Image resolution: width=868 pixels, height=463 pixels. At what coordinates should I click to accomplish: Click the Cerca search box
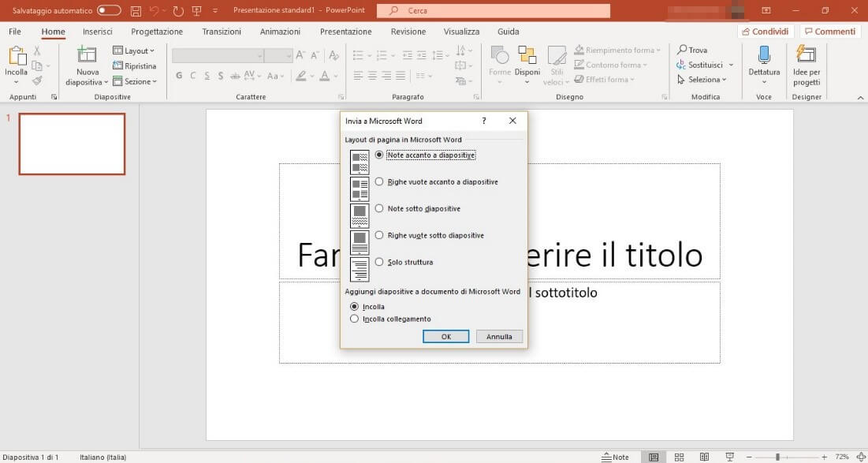pos(494,10)
